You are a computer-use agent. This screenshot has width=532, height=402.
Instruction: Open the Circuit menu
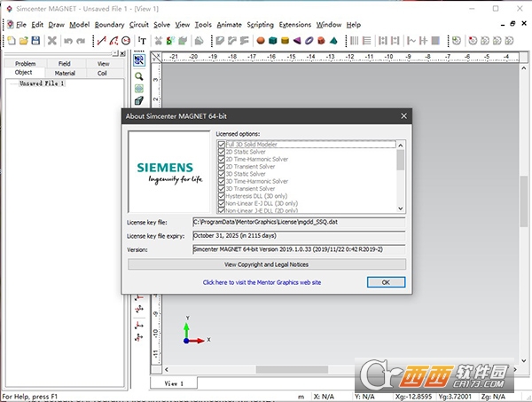pyautogui.click(x=139, y=25)
